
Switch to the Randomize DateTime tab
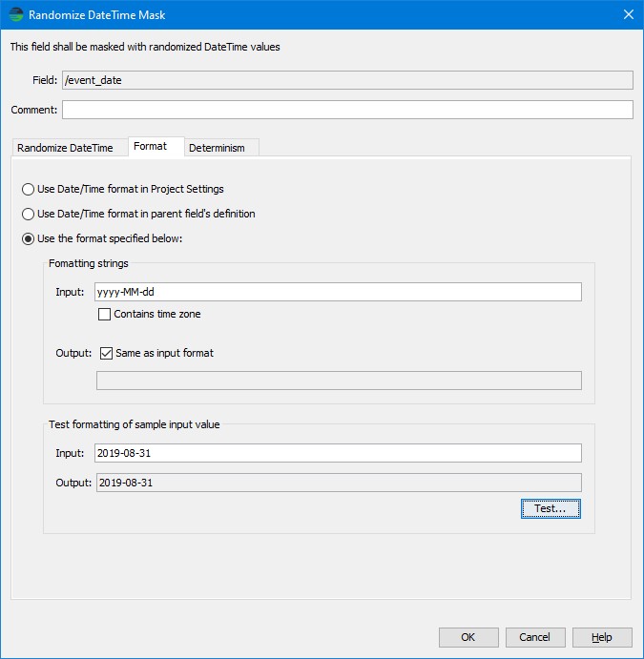pyautogui.click(x=70, y=148)
